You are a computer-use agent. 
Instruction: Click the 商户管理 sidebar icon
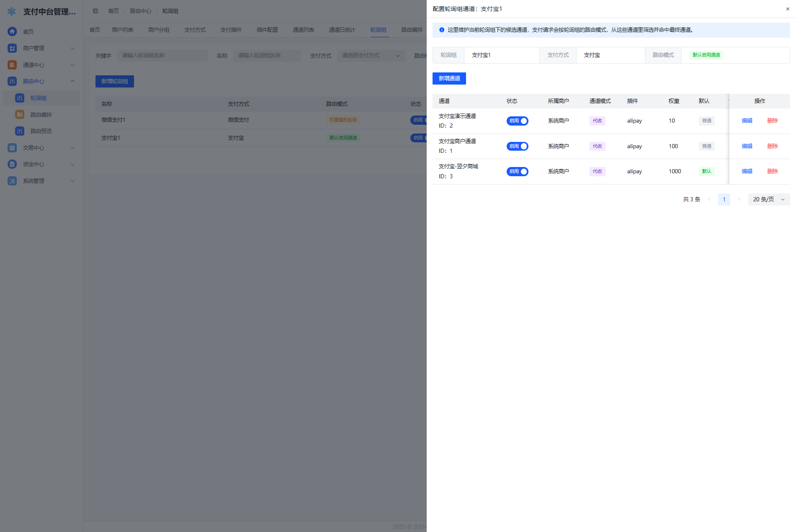12,48
